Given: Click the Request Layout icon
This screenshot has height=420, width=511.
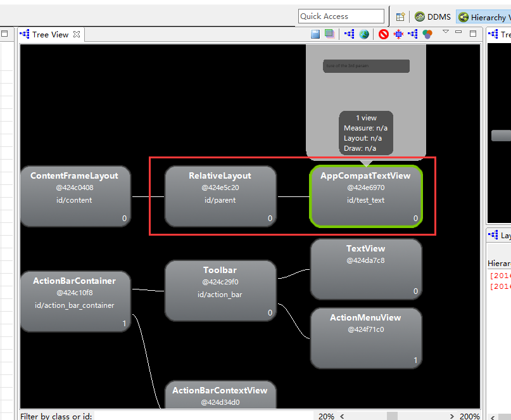Looking at the screenshot, I should pos(398,34).
